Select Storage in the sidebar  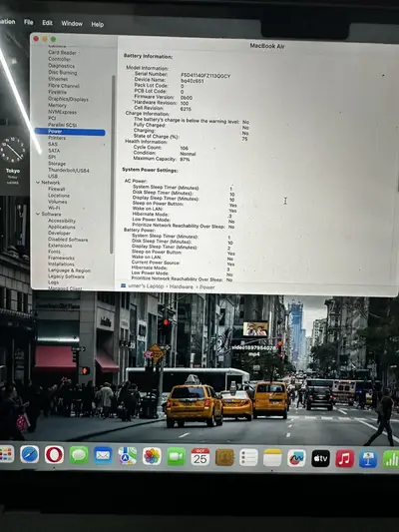pyautogui.click(x=57, y=164)
